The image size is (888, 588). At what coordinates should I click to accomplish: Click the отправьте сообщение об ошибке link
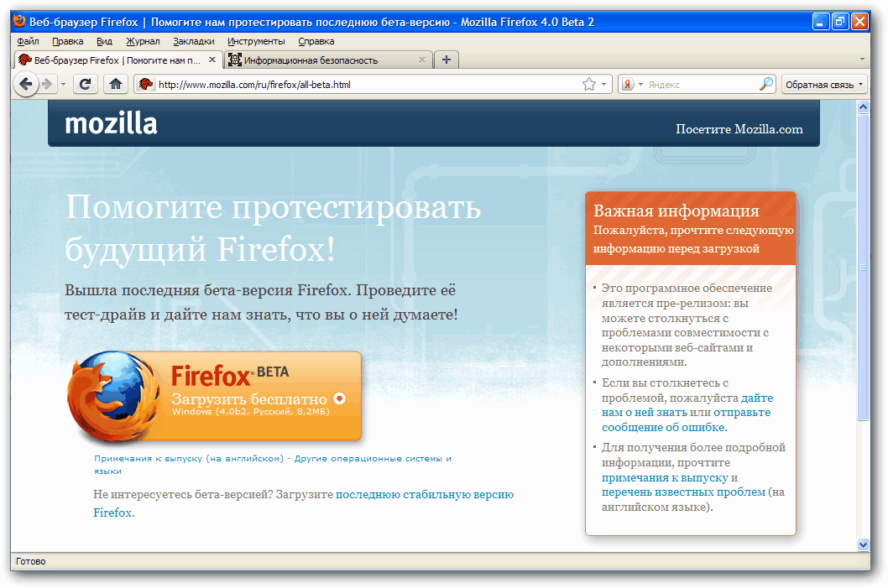[686, 420]
